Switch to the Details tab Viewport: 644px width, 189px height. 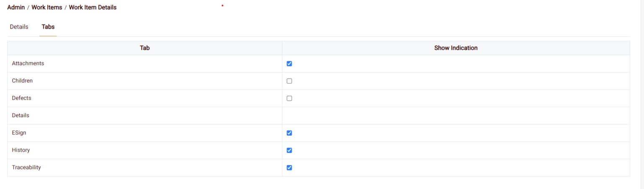(19, 27)
